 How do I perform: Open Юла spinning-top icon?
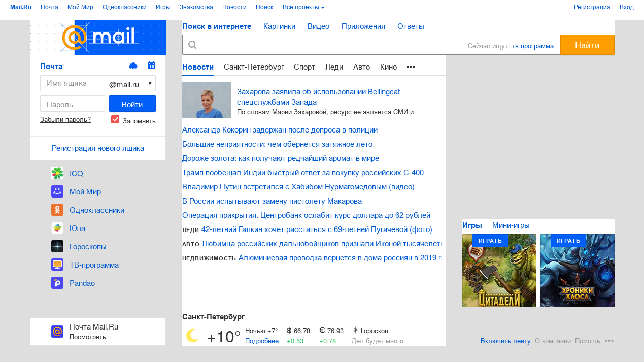(x=57, y=228)
